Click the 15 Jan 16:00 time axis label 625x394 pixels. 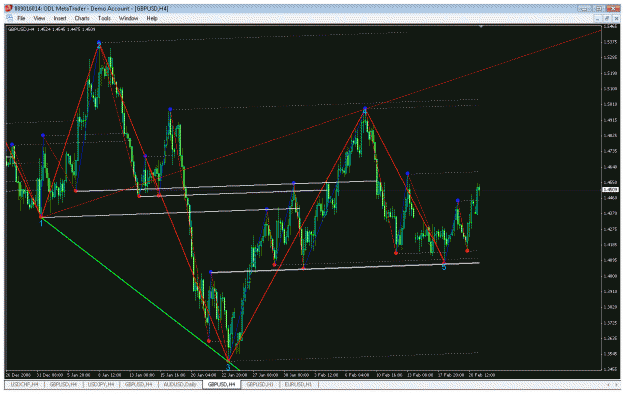click(173, 375)
